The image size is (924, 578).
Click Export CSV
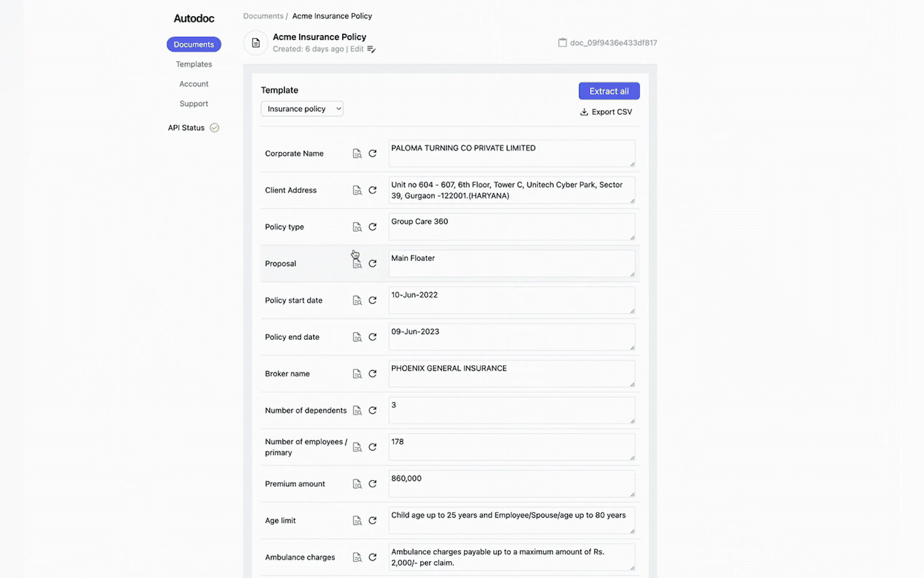pyautogui.click(x=606, y=112)
